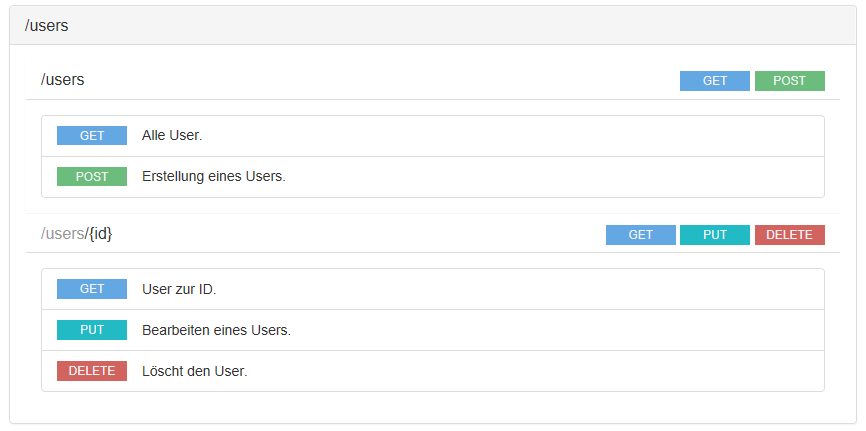Open the 'User zur ID.' description text
The image size is (866, 431).
[179, 289]
